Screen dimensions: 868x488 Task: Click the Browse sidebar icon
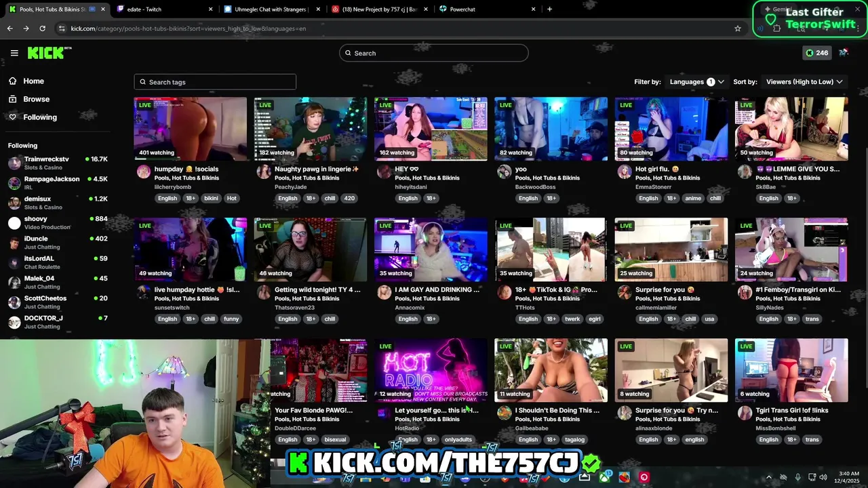[12, 99]
